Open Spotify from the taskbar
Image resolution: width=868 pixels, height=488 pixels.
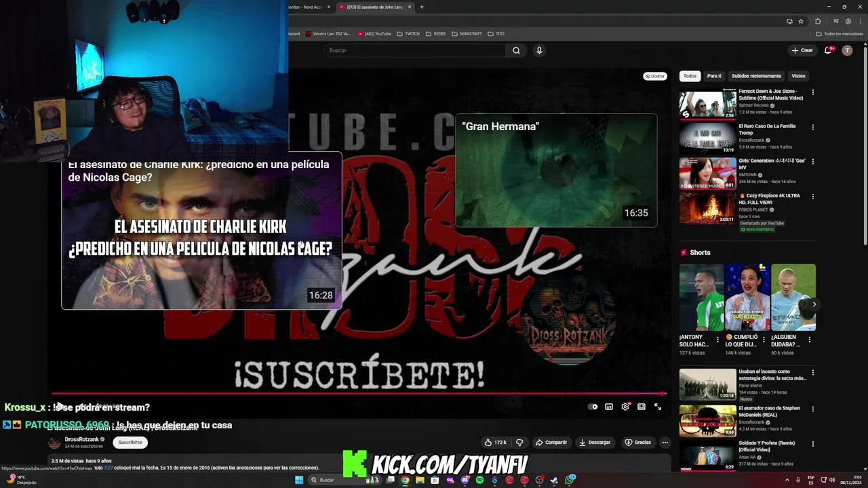point(479,480)
